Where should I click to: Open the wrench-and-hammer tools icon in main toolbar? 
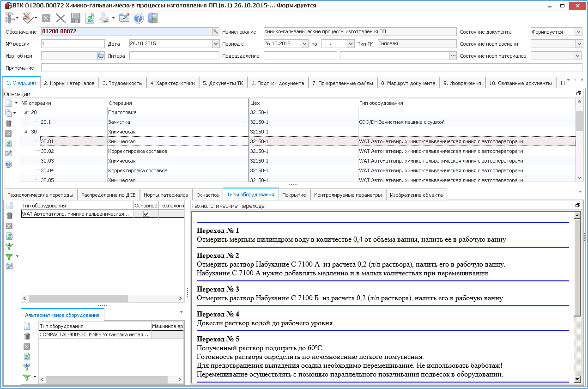point(9,18)
